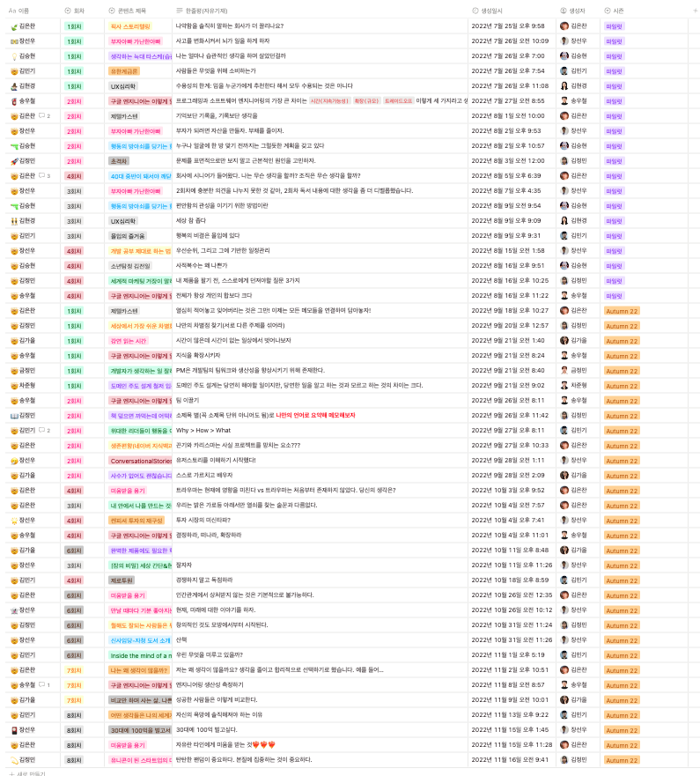Viewport: 700px width, 776px height.
Task: Select the ConversationalStories content title cell
Action: click(x=141, y=461)
